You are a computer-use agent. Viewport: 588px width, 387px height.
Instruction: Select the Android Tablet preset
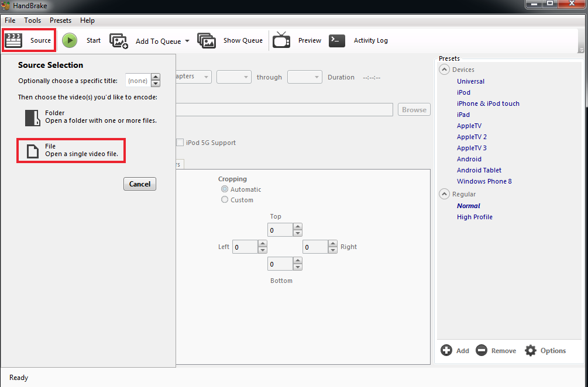(479, 170)
